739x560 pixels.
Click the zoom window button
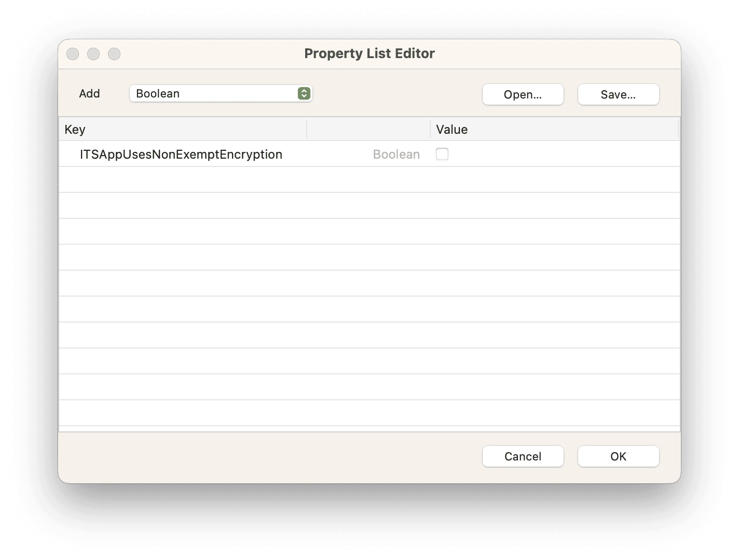pos(114,53)
